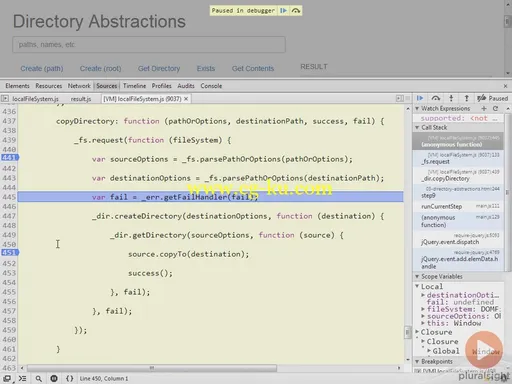Image resolution: width=512 pixels, height=384 pixels.
Task: Dock the DevTools to another window
Action: click(7, 379)
